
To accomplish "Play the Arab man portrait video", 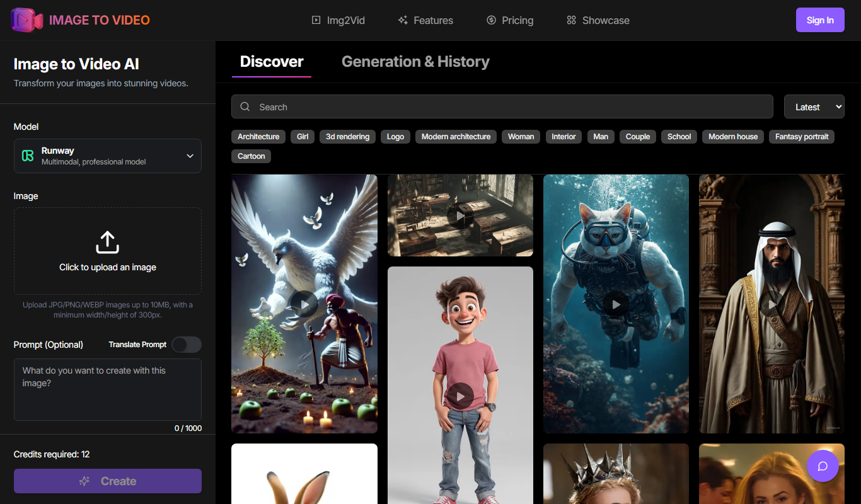I will pyautogui.click(x=771, y=304).
